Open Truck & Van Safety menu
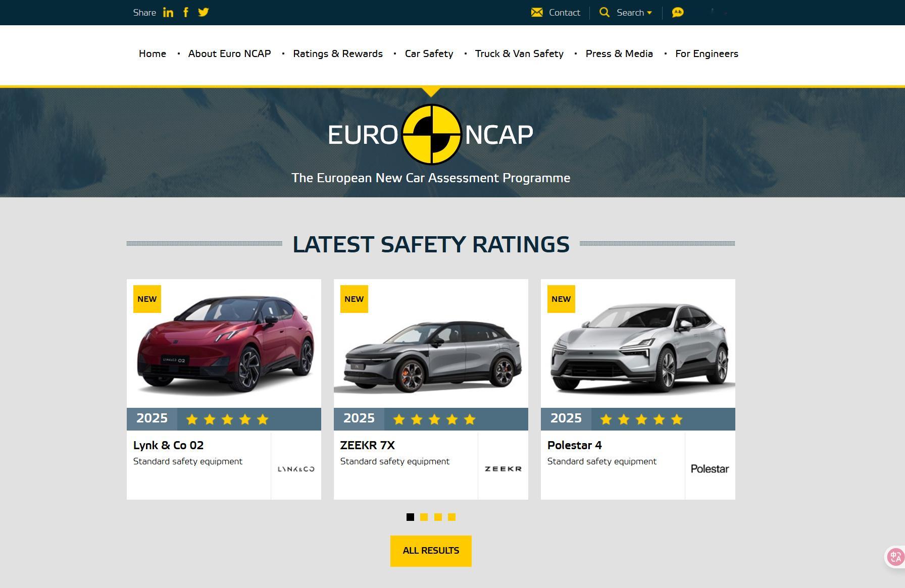Image resolution: width=905 pixels, height=588 pixels. [519, 54]
